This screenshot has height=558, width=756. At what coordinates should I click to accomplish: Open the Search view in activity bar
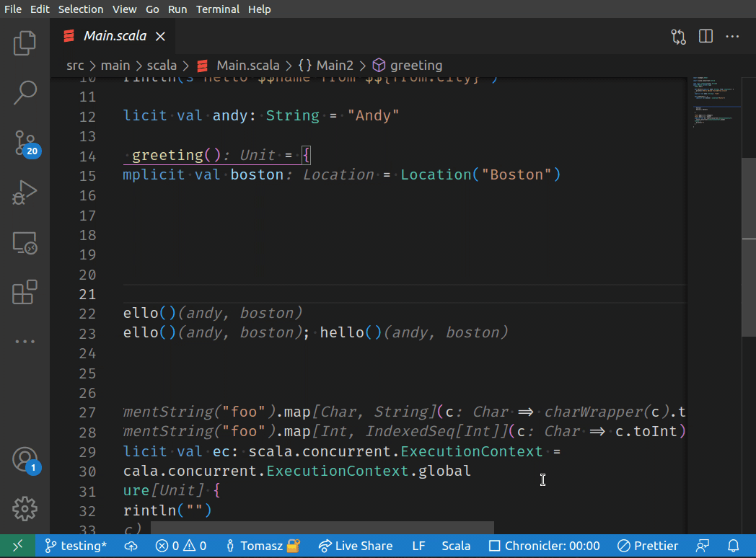[x=25, y=92]
